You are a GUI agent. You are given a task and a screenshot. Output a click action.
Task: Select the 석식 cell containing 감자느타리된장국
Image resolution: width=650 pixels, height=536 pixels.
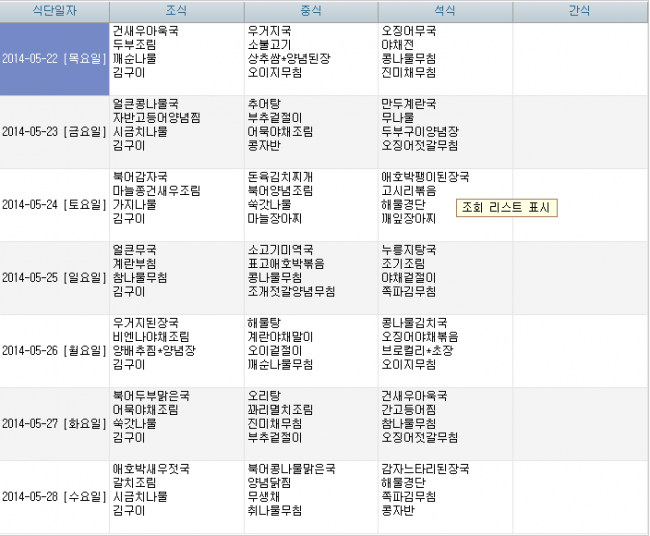click(445, 497)
